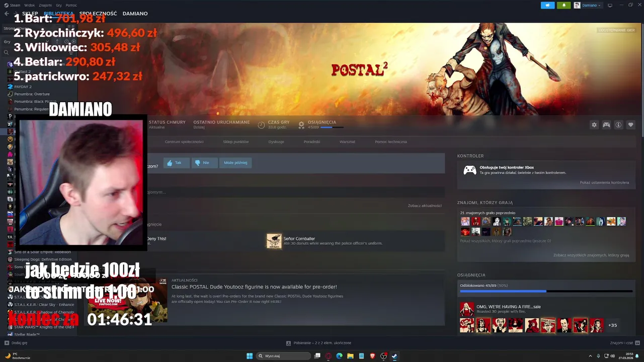The image size is (644, 362).
Task: Click Dodaj grę at bottom left
Action: [x=19, y=343]
